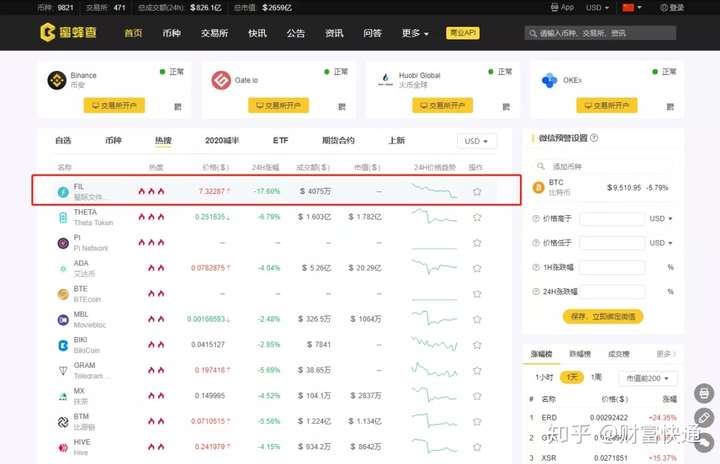Image resolution: width=720 pixels, height=464 pixels.
Task: Open the language flag dropdown
Action: click(632, 7)
